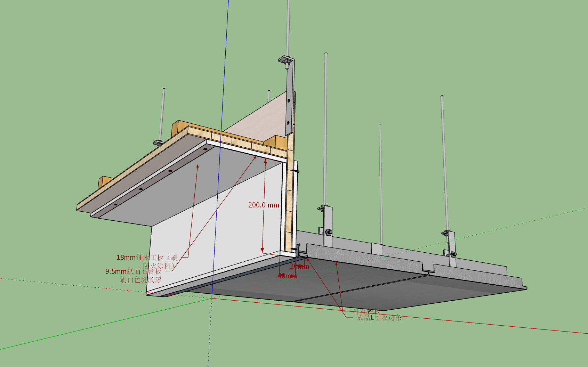This screenshot has width=588, height=367.
Task: Click the 20mm dimension text
Action: (299, 266)
